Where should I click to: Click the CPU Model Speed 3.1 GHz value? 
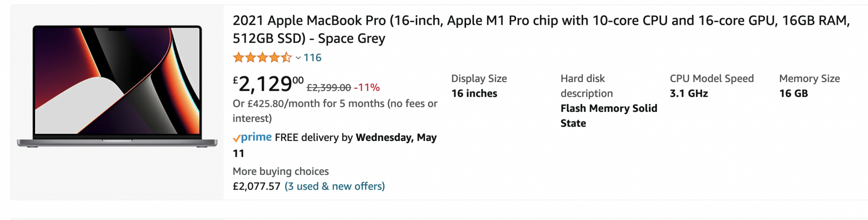(x=689, y=94)
